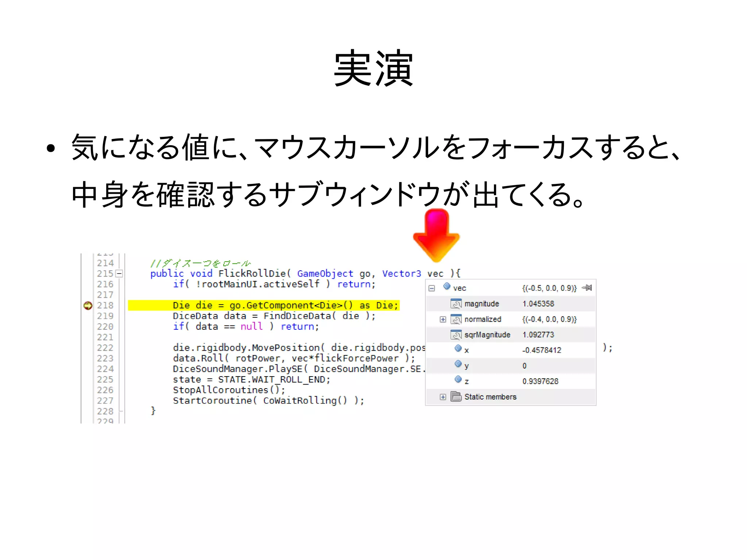747x560 pixels.
Task: Select the sqrMagnitude value 1.092773
Action: point(538,335)
